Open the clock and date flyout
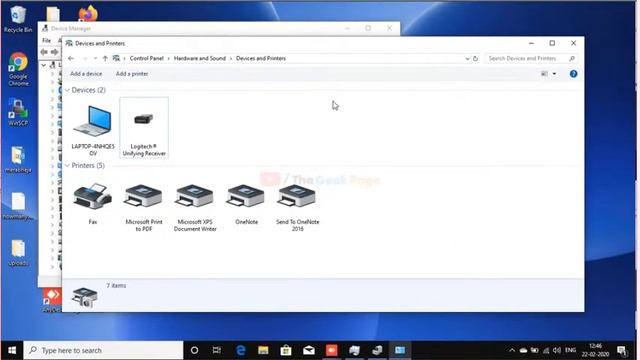640x360 pixels. tap(596, 350)
